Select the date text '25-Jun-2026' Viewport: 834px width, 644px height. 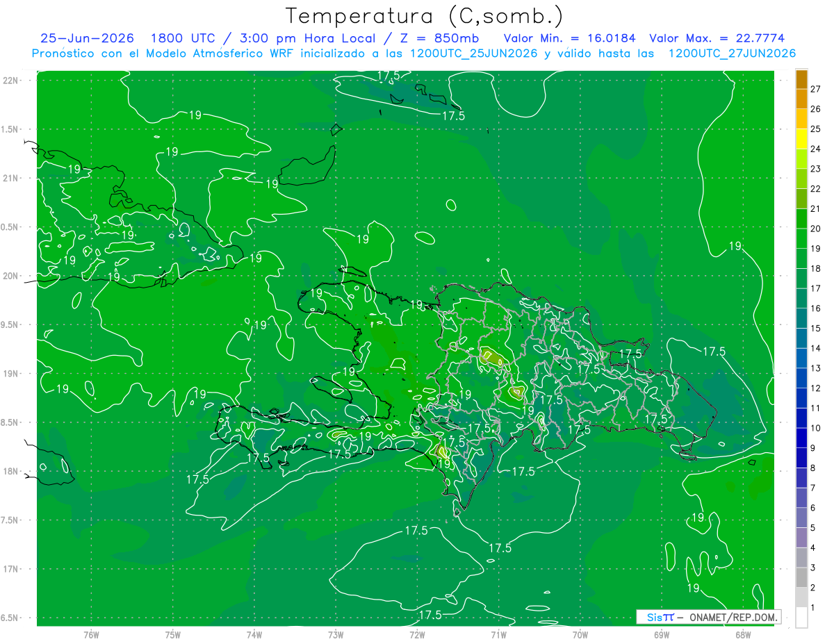coord(87,38)
